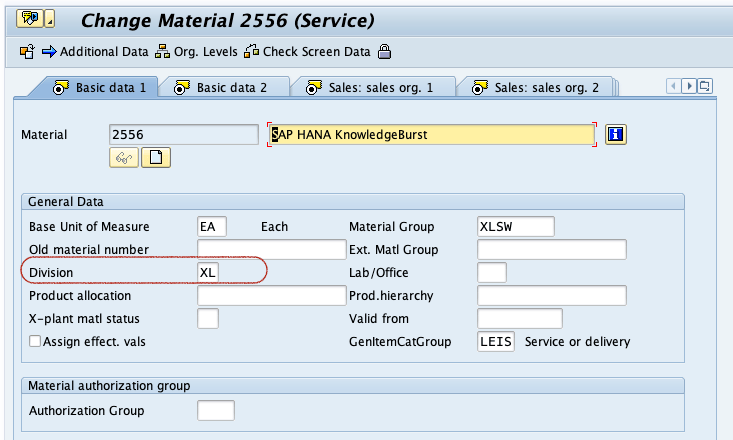Screen dimensions: 733x440
Task: Click the 'Each' unit description text
Action: pyautogui.click(x=274, y=227)
